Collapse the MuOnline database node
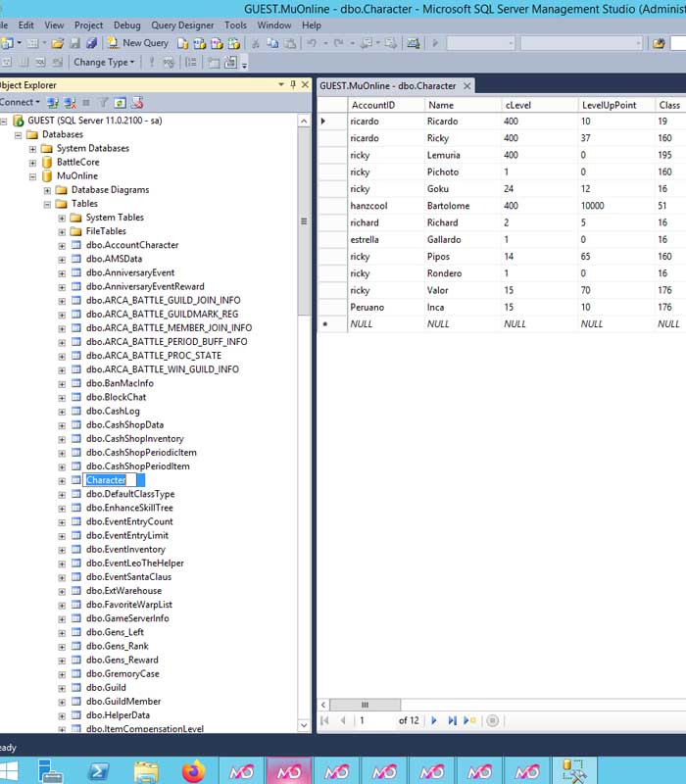Image resolution: width=686 pixels, height=784 pixels. pyautogui.click(x=32, y=176)
